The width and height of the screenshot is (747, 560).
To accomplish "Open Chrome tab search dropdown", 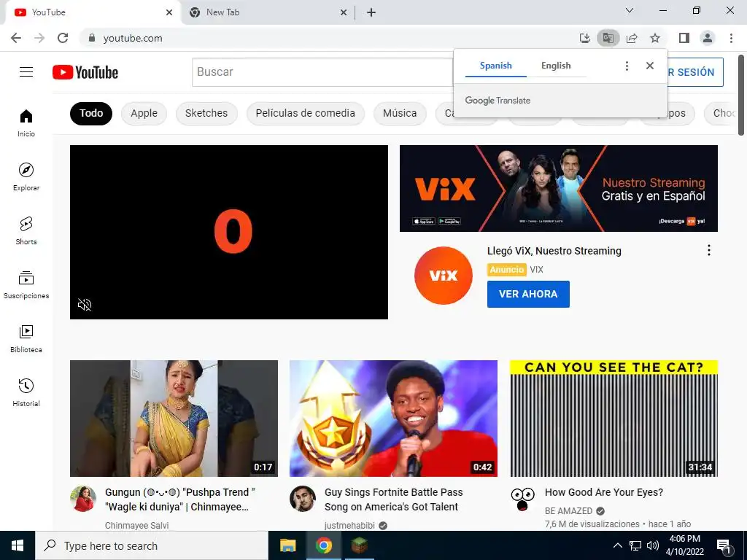I will (630, 10).
